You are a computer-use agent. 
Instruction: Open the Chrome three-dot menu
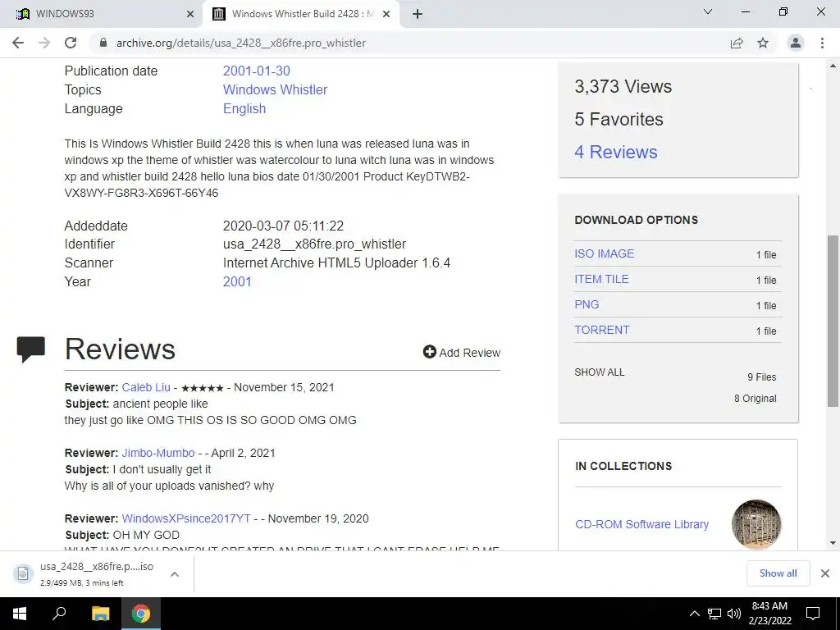(822, 43)
